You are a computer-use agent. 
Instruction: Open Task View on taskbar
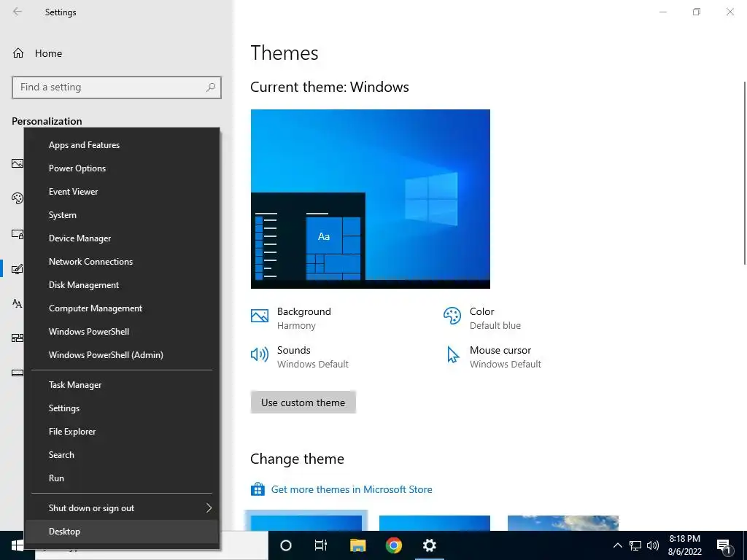point(321,545)
